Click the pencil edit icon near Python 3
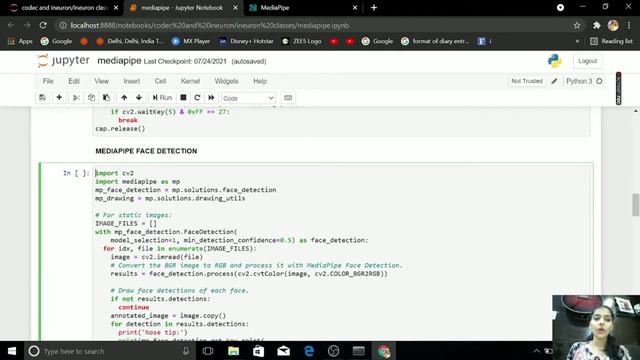640x360 pixels. pos(554,81)
